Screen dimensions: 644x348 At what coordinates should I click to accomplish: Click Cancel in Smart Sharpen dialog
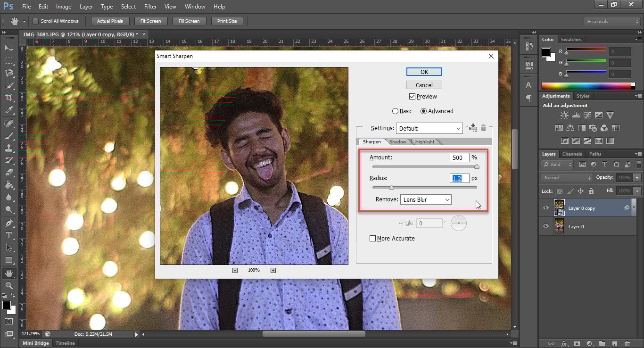[x=424, y=85]
